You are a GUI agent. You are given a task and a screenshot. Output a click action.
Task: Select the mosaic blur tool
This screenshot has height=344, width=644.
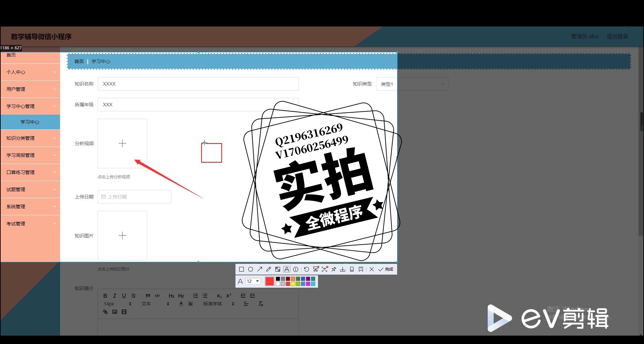coord(277,269)
